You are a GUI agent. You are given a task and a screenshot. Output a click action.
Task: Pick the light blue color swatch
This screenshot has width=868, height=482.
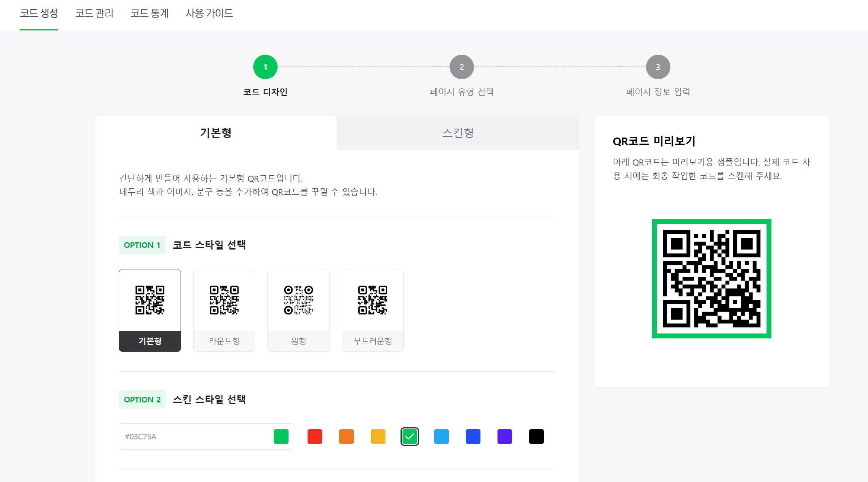point(442,437)
